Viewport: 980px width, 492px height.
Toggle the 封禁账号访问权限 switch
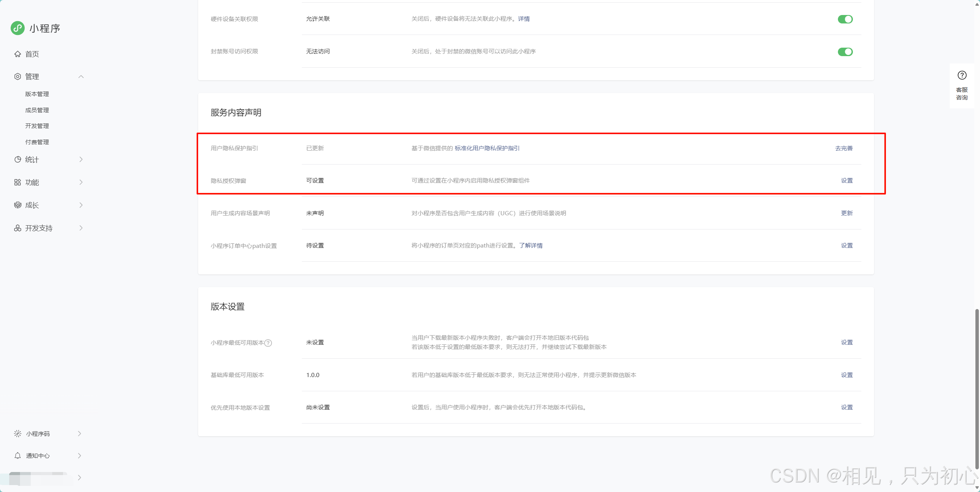click(x=845, y=52)
